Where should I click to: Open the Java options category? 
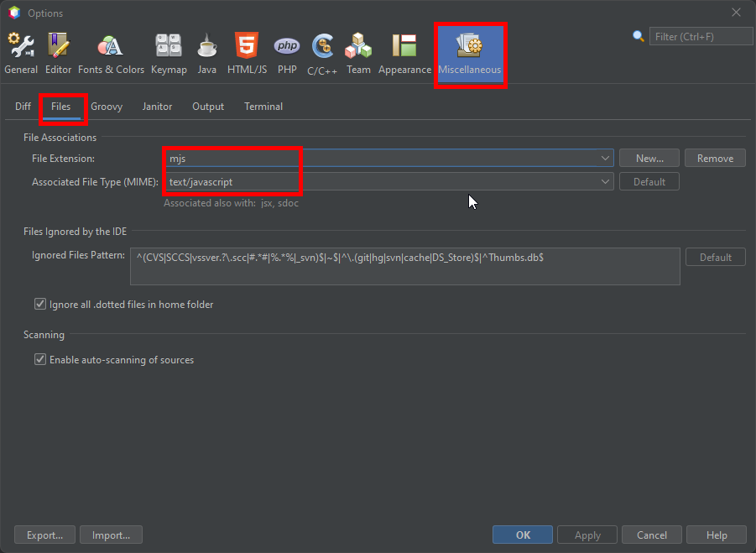click(207, 54)
